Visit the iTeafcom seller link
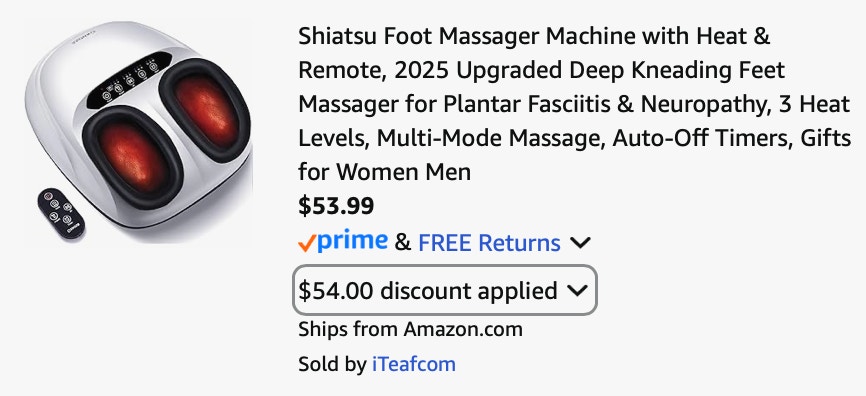 point(414,364)
